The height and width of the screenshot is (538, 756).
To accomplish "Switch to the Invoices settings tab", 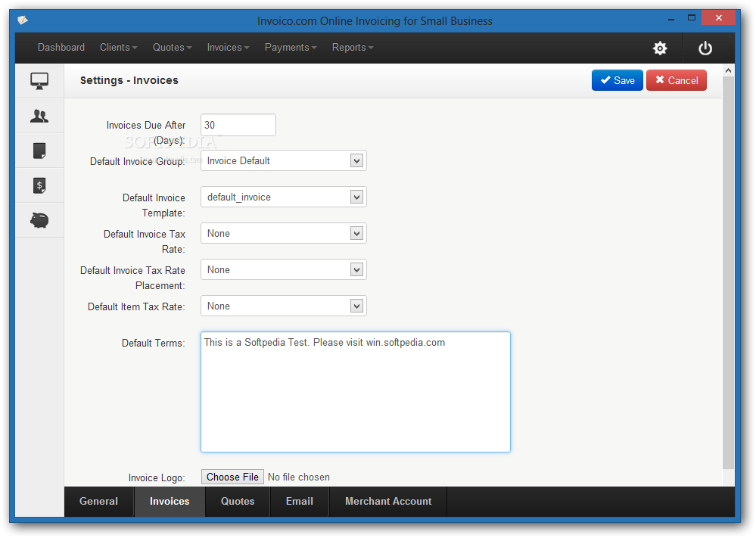I will 170,502.
